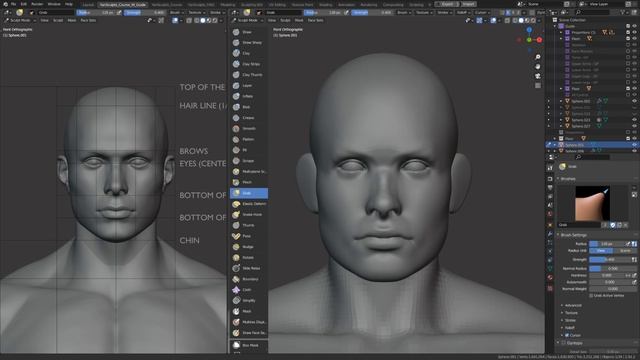The width and height of the screenshot is (640, 360).
Task: Set Radius Unit to View
Action: point(601,251)
